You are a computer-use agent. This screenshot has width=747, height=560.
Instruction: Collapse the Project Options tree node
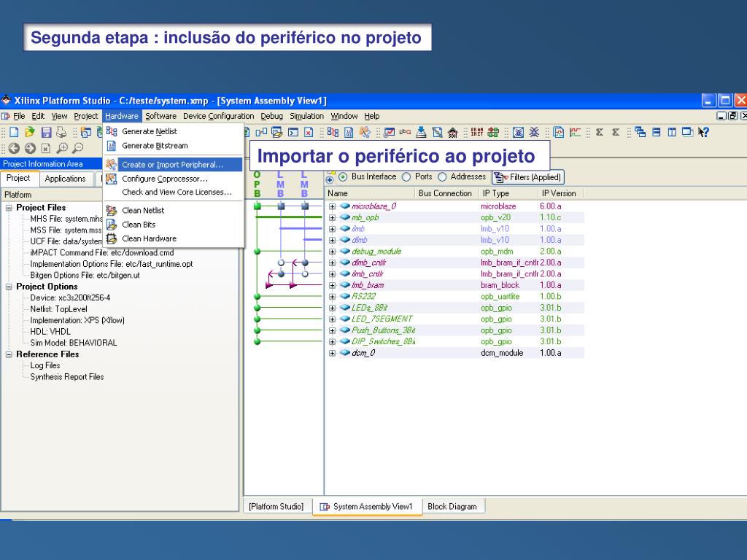pos(9,287)
